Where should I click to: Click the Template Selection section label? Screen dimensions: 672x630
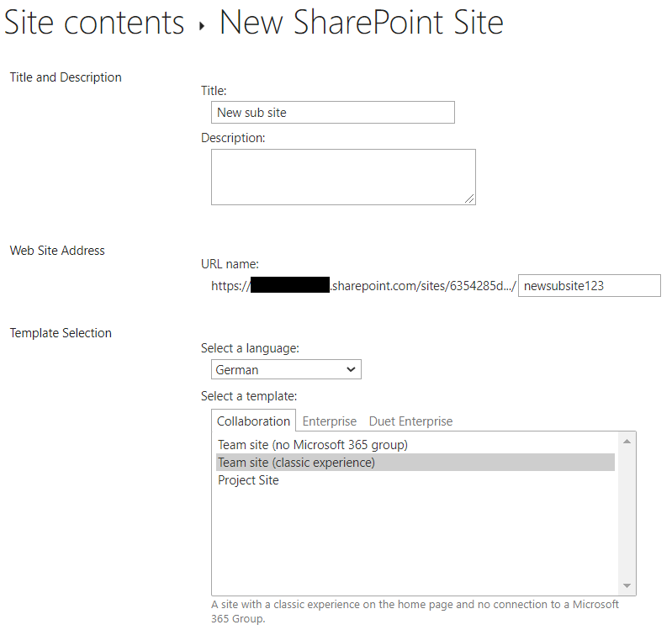point(61,333)
